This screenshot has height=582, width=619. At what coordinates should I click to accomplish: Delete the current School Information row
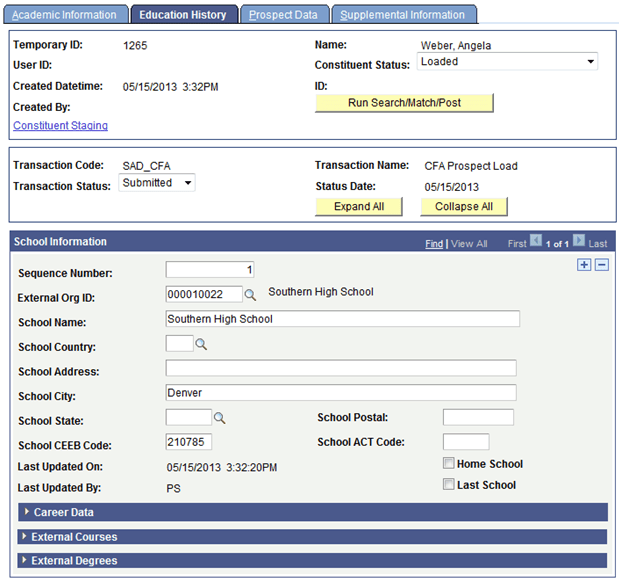tap(601, 265)
